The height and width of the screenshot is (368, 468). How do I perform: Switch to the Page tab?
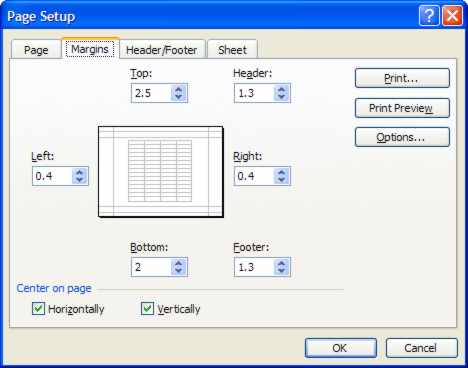36,50
